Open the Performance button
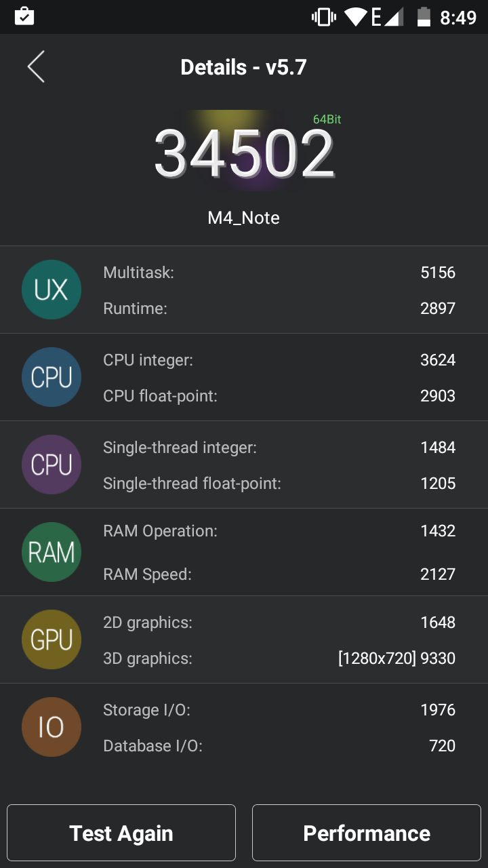Viewport: 488px width, 868px height. pyautogui.click(x=367, y=833)
